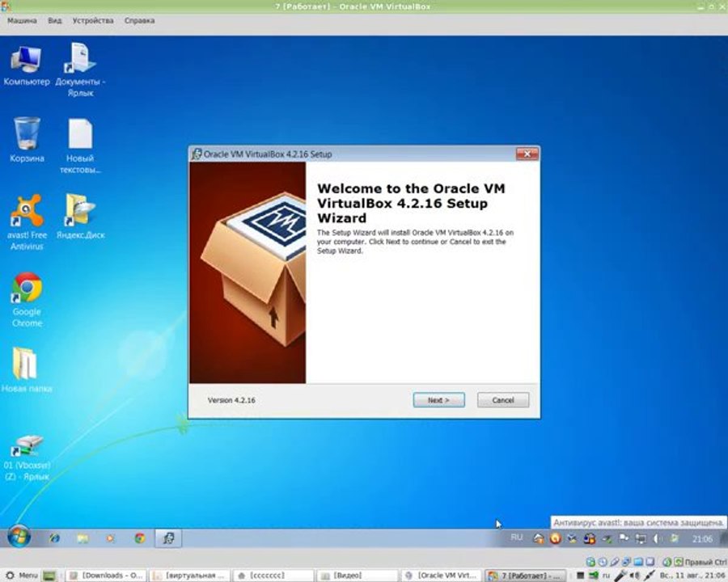Click the guest taskbar clock 21:06
This screenshot has width=728, height=582.
click(702, 539)
